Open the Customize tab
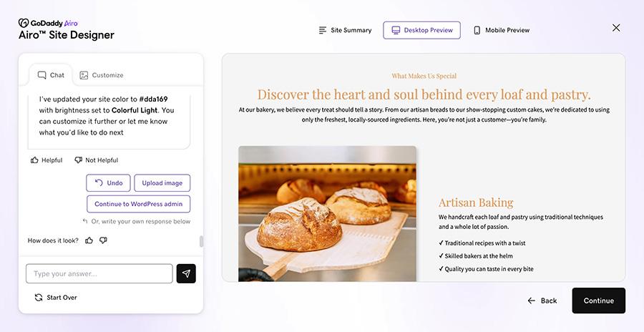 coord(101,75)
